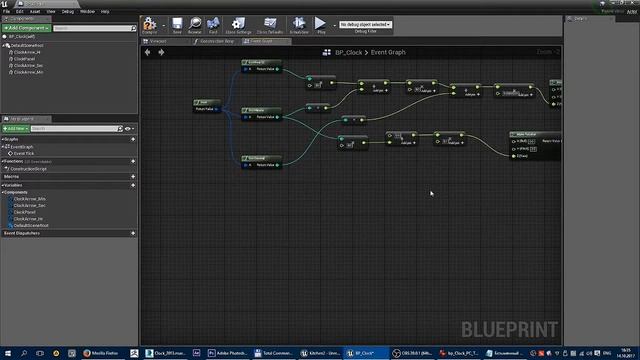Open the Add New dropdown in My Blueprint
Image resolution: width=640 pixels, height=360 pixels.
point(16,129)
